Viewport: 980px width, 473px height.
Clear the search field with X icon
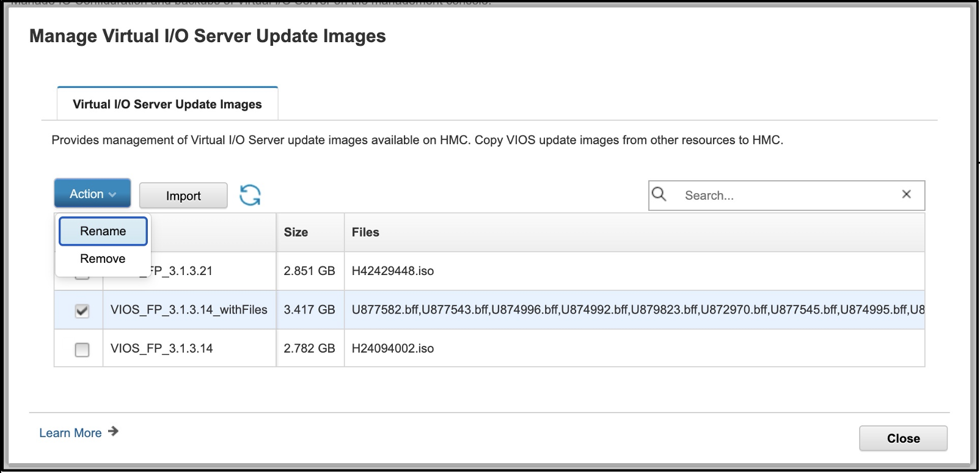pyautogui.click(x=906, y=194)
